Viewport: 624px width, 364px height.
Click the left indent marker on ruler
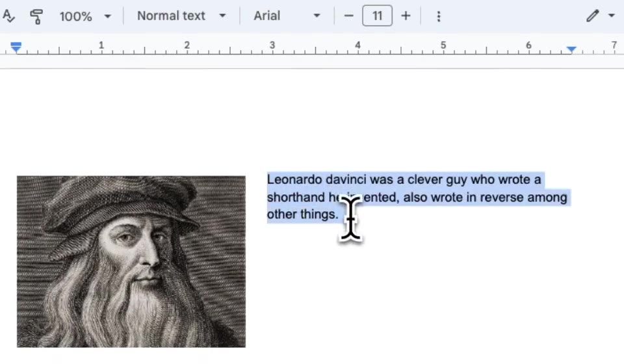[x=16, y=47]
